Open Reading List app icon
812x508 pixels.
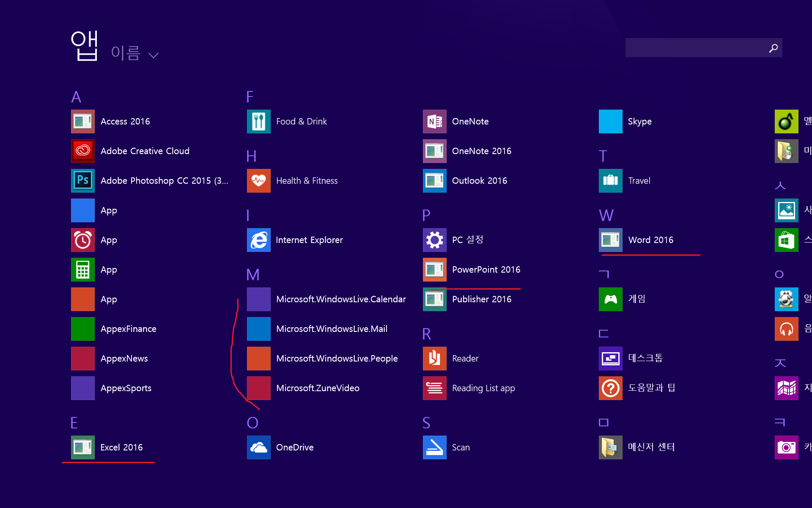click(x=435, y=388)
